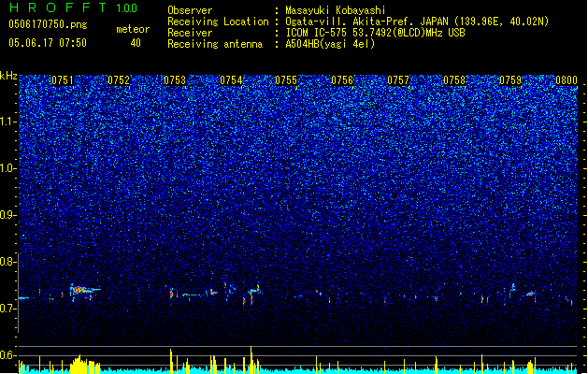Click the 0800 time marker

(566, 80)
